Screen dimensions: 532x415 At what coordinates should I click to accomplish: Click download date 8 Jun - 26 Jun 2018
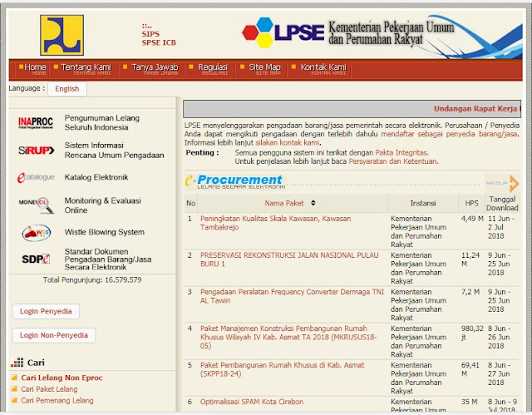499,338
